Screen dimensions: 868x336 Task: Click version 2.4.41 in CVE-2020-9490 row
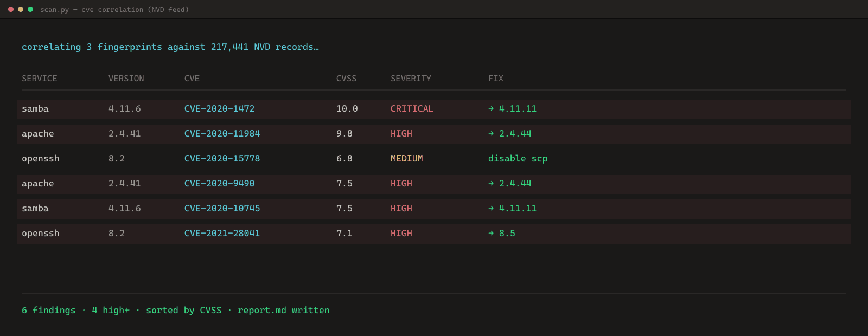point(125,184)
